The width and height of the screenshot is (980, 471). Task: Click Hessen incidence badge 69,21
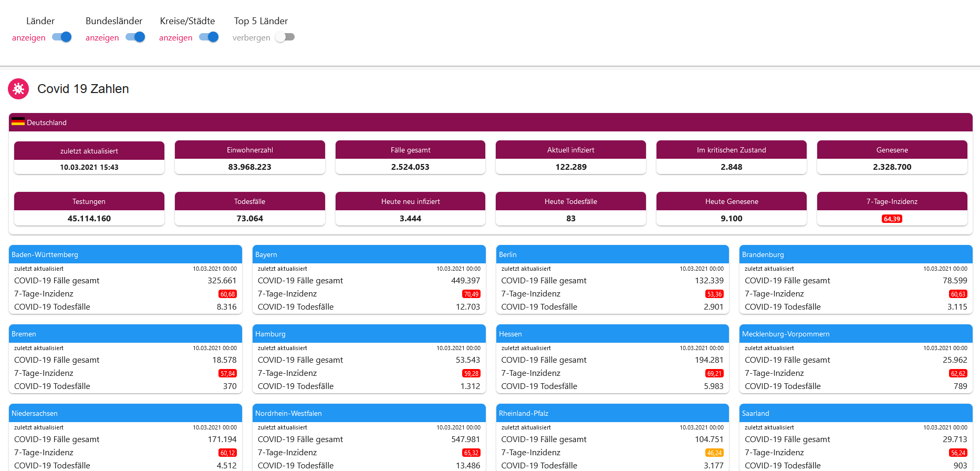(715, 374)
